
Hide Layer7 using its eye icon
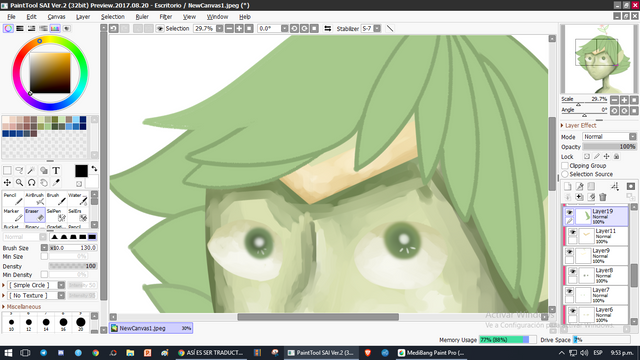pos(569,291)
